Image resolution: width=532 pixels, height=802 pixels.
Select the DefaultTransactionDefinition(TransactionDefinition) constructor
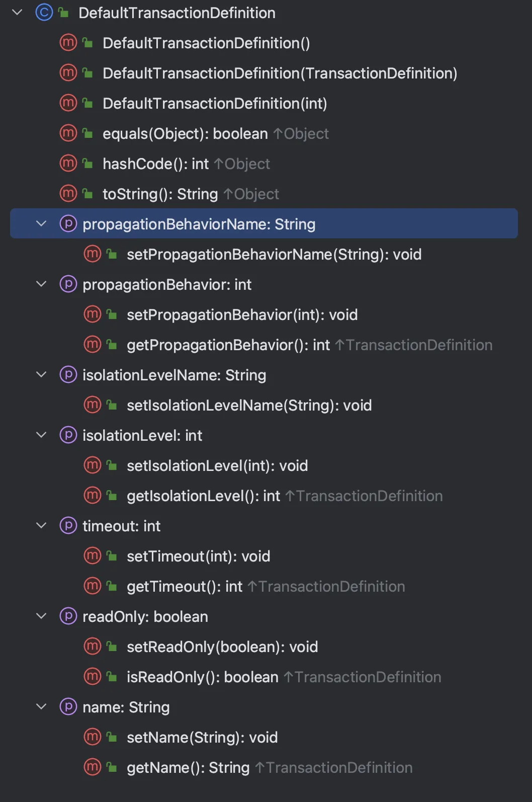point(280,73)
